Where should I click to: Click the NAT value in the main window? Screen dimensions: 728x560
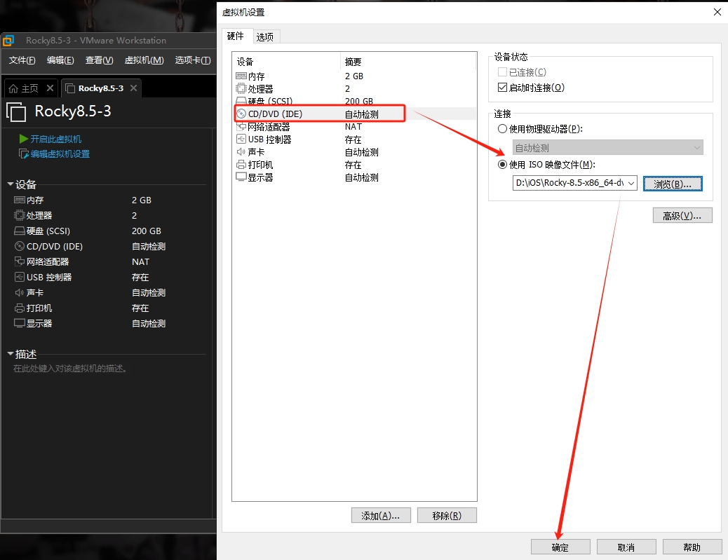(x=141, y=261)
